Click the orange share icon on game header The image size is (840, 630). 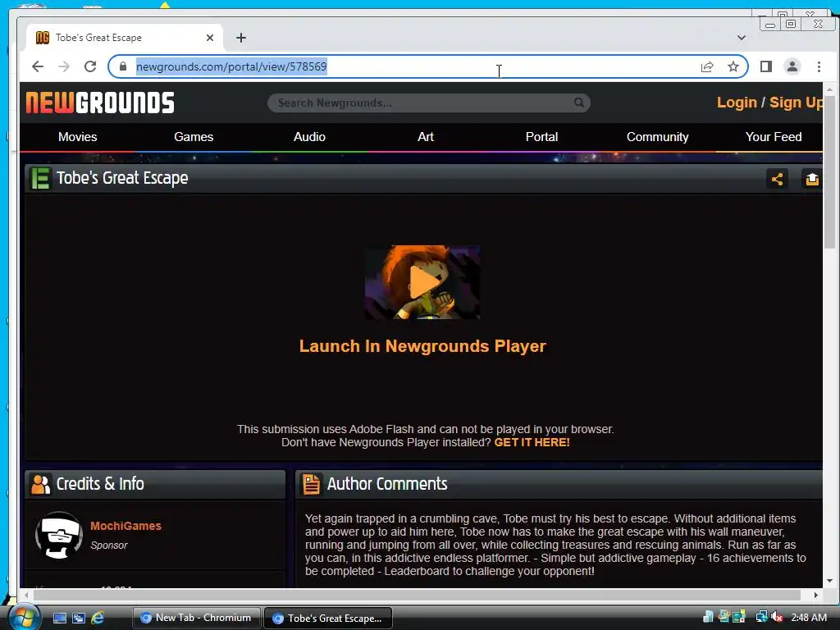778,179
